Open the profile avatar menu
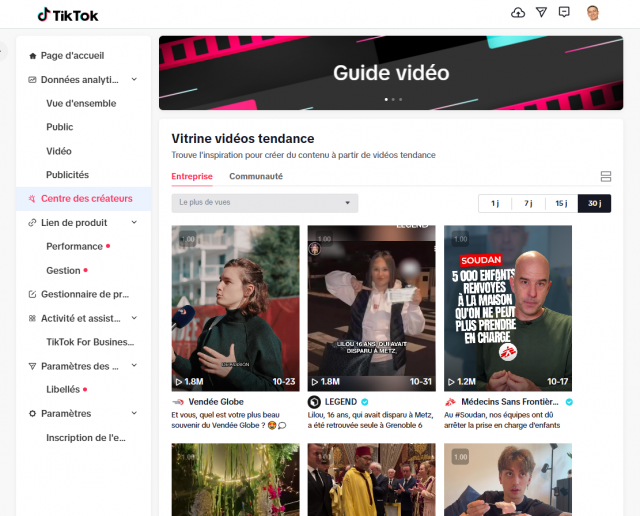 click(x=593, y=13)
